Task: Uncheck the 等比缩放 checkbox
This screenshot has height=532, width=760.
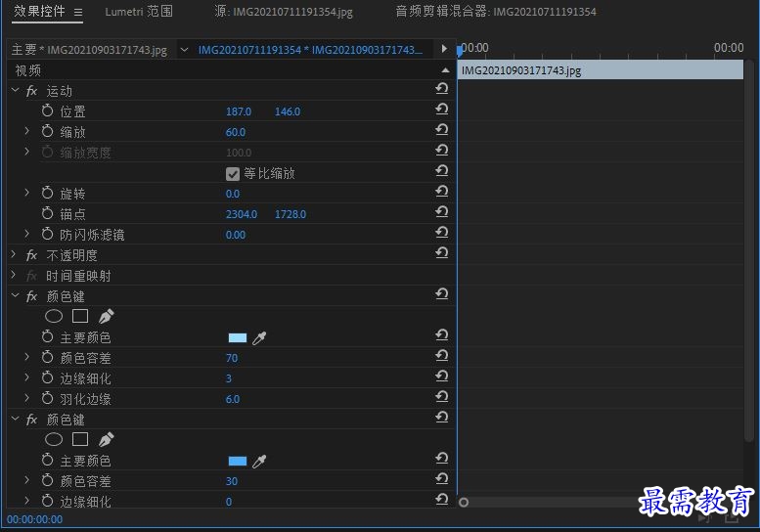Action: coord(233,174)
